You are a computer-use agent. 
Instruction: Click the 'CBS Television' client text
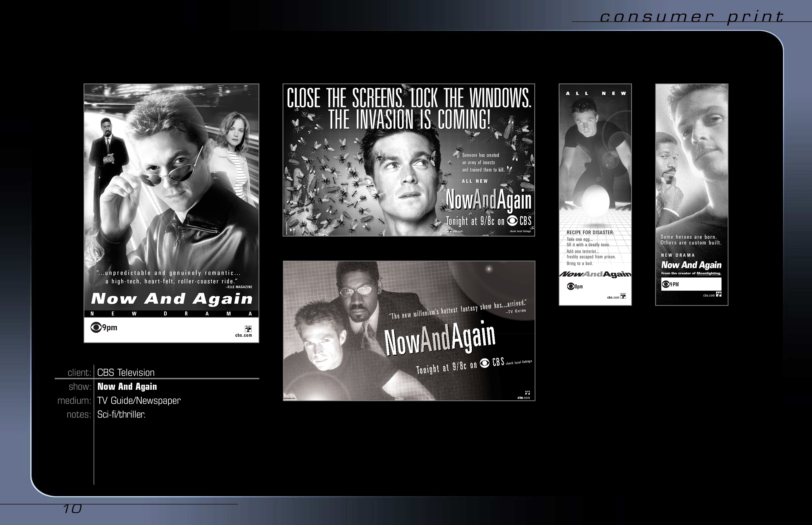click(126, 373)
